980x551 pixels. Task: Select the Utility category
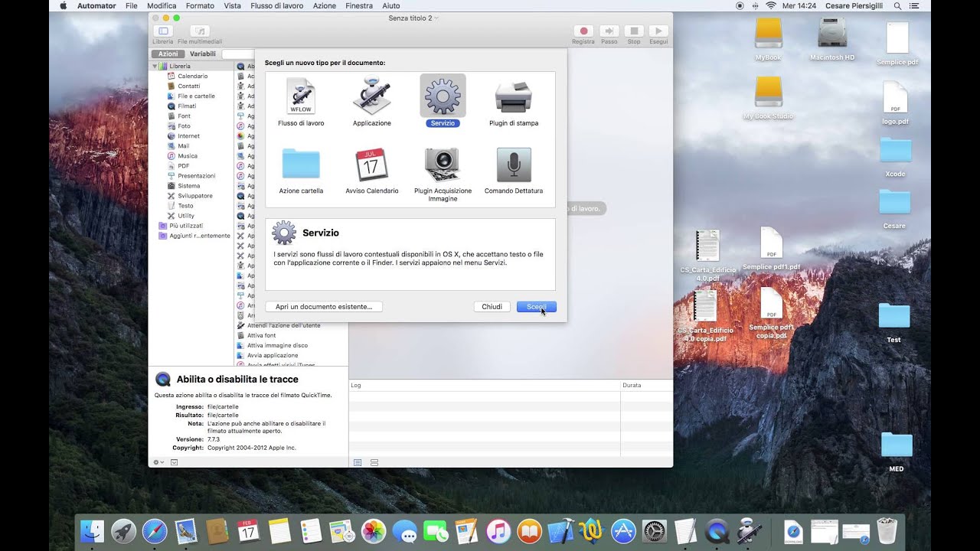point(185,216)
